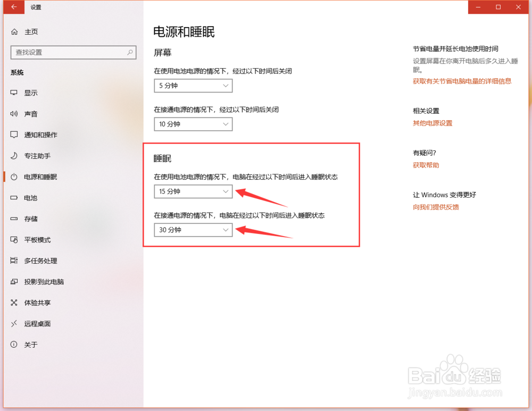Open 体验共享 settings
Image resolution: width=532 pixels, height=411 pixels.
[x=37, y=303]
